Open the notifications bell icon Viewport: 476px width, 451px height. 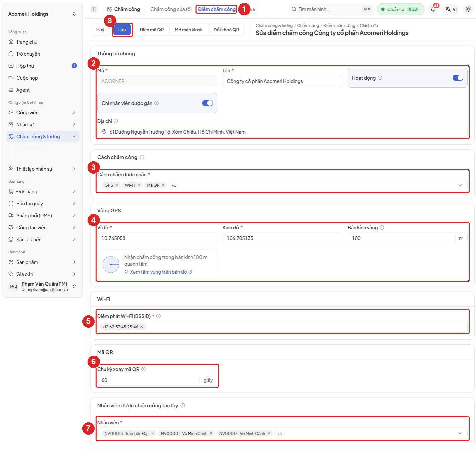[433, 9]
